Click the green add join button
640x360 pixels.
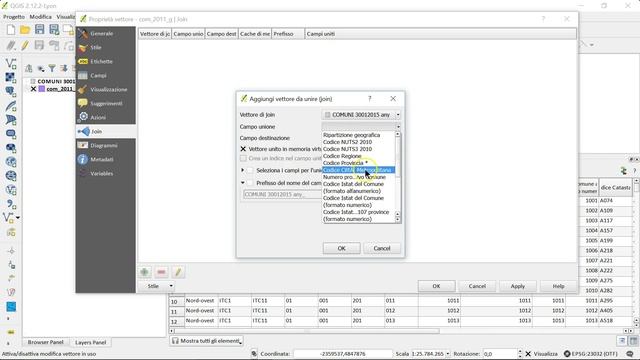tap(144, 272)
